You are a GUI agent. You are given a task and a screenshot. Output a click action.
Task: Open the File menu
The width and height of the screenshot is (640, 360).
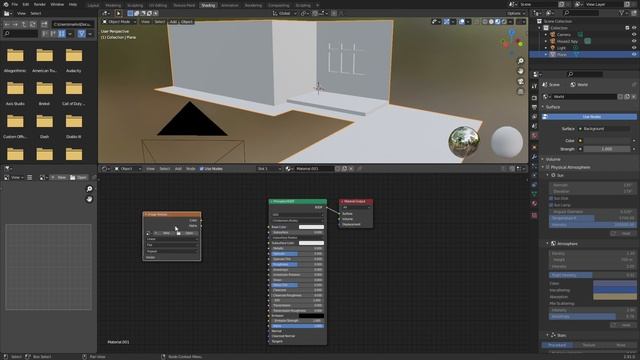[15, 4]
